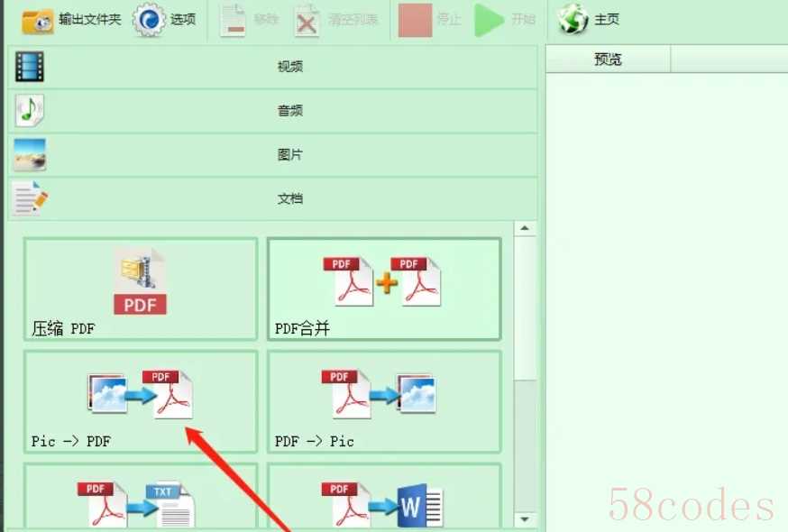The height and width of the screenshot is (532, 788).
Task: Click the green Start (开始) play button
Action: [489, 20]
